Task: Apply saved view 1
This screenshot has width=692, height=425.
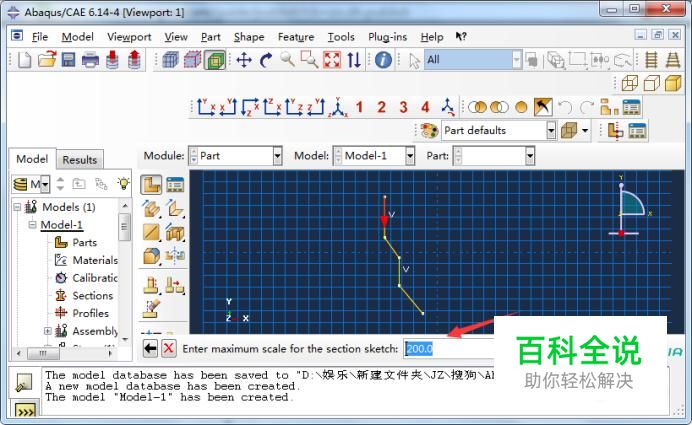Action: (x=359, y=107)
